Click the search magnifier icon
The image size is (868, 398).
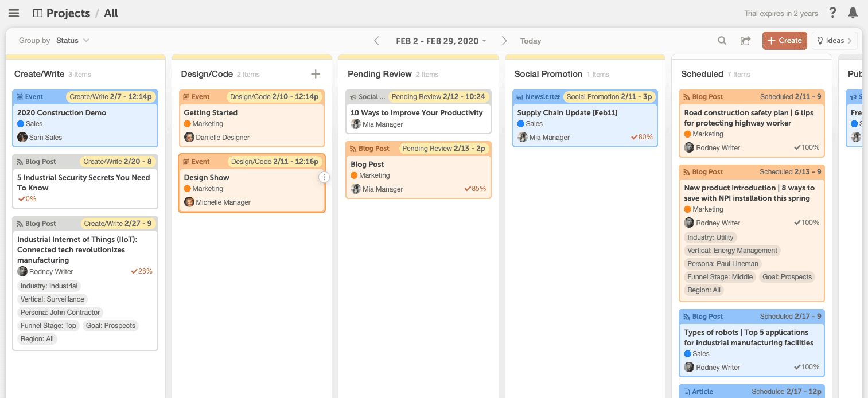pos(722,41)
